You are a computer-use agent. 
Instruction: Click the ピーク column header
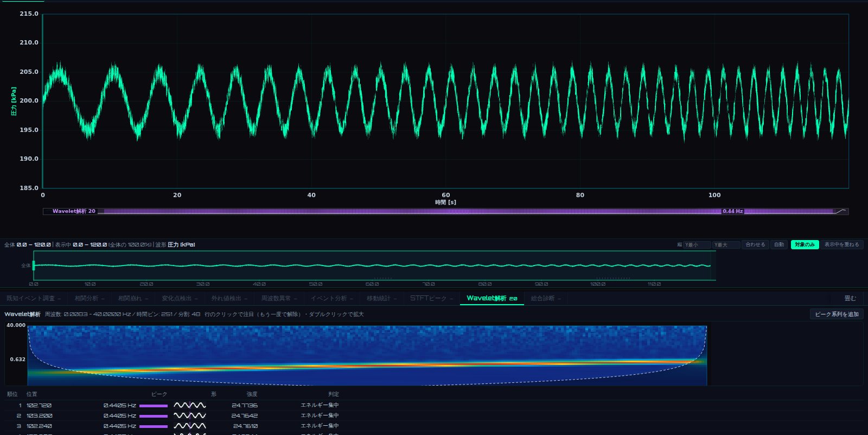(159, 394)
